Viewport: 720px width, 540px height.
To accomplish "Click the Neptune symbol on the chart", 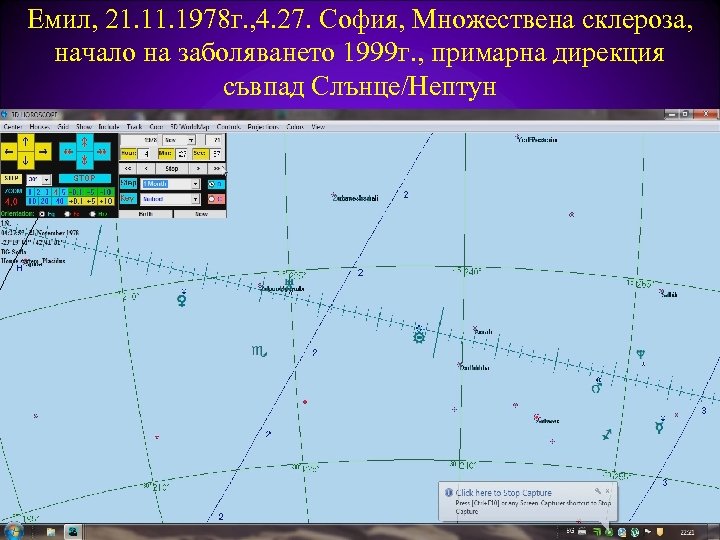I will click(641, 354).
